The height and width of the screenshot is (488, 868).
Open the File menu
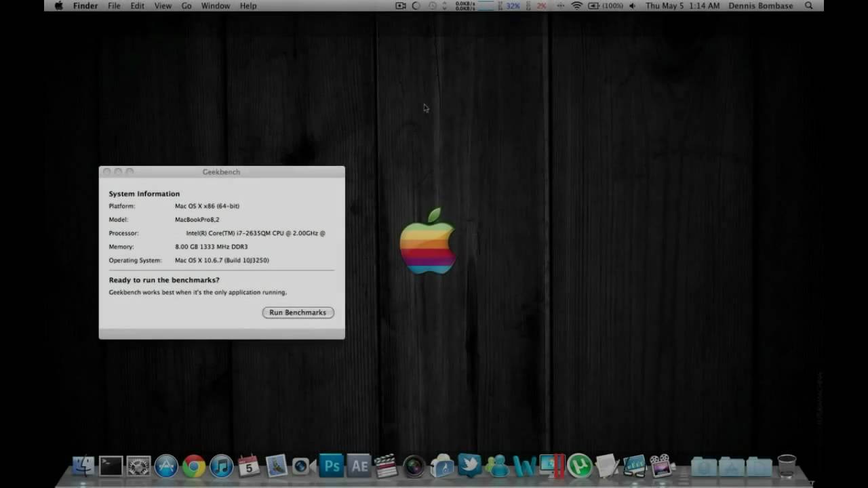[114, 5]
